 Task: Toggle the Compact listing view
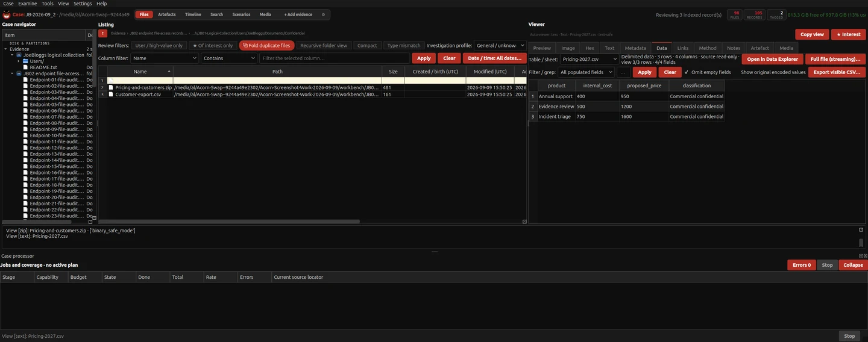[367, 45]
